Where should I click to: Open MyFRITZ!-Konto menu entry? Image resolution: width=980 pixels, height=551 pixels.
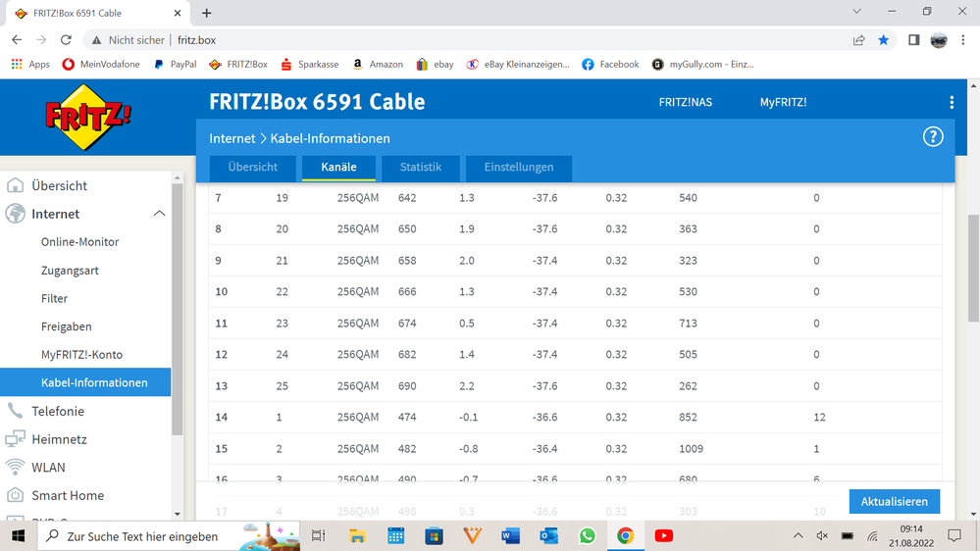81,355
